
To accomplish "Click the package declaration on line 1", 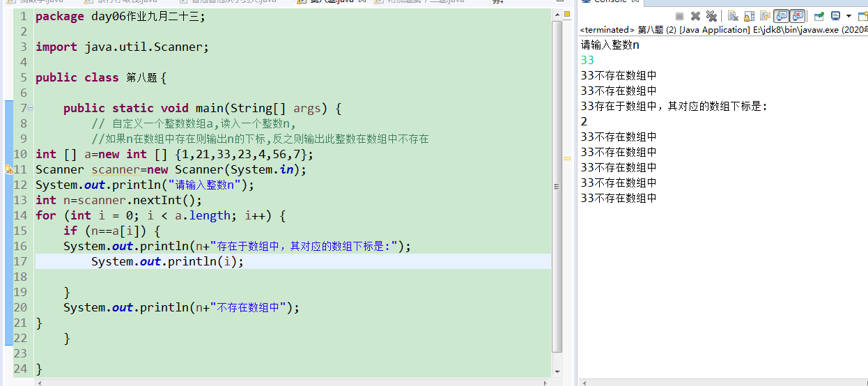I will [x=121, y=16].
